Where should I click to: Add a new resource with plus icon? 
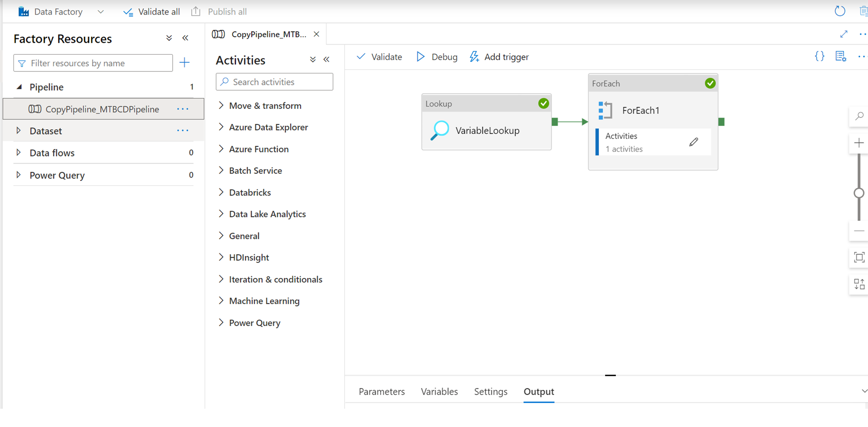point(184,62)
